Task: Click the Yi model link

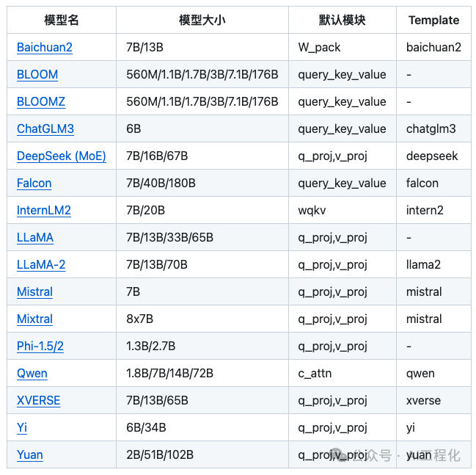Action: tap(22, 427)
